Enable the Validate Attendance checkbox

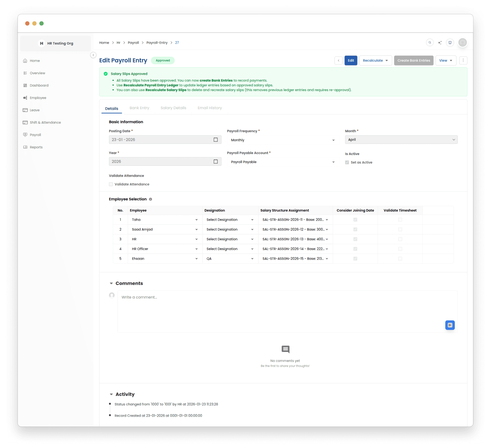[x=111, y=184]
